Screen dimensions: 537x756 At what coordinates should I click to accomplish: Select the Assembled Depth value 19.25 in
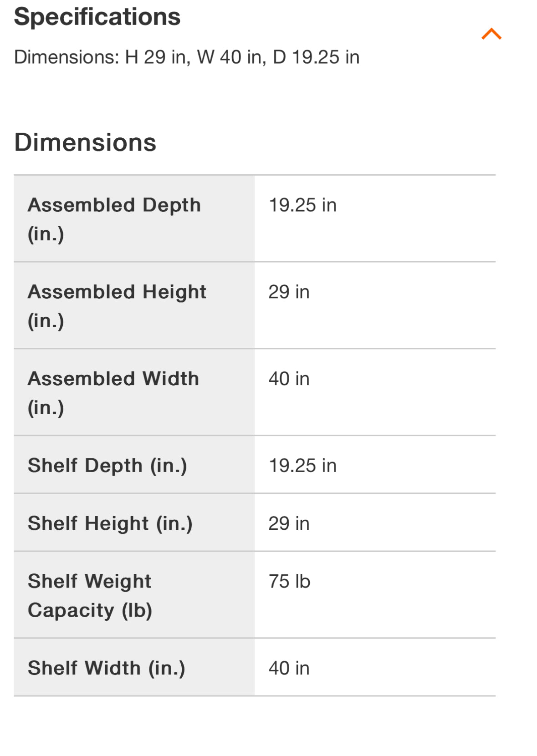tap(302, 205)
